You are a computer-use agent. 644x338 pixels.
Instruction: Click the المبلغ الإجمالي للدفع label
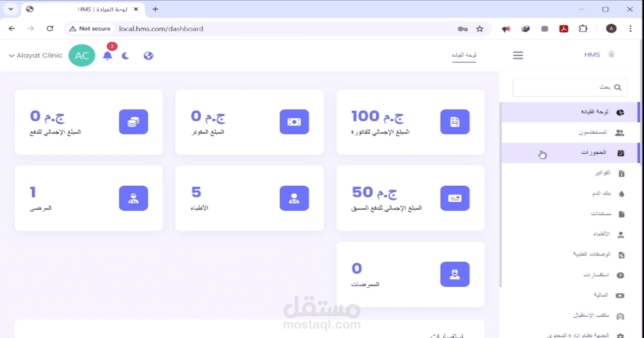[x=55, y=132]
